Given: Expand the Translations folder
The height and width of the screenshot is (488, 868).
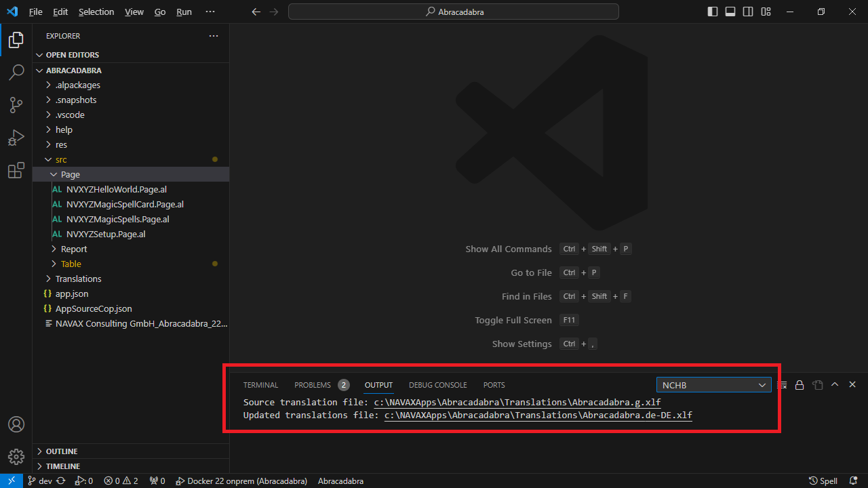Looking at the screenshot, I should (x=131, y=279).
